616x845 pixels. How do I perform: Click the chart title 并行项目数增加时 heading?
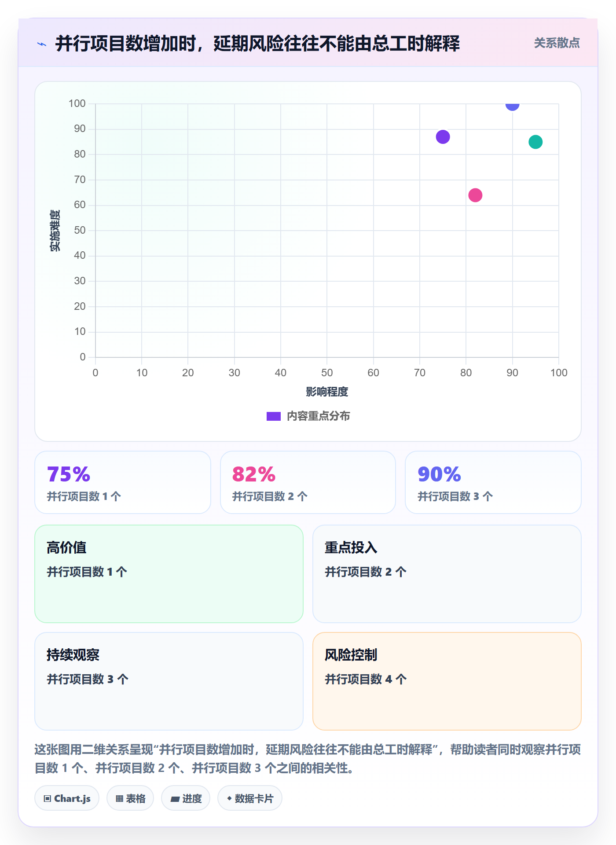(x=258, y=44)
